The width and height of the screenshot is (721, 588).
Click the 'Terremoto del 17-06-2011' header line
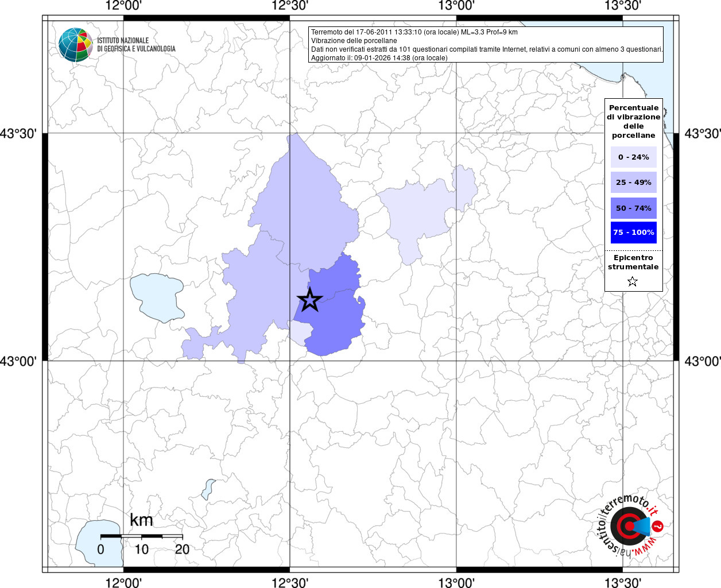click(x=414, y=32)
